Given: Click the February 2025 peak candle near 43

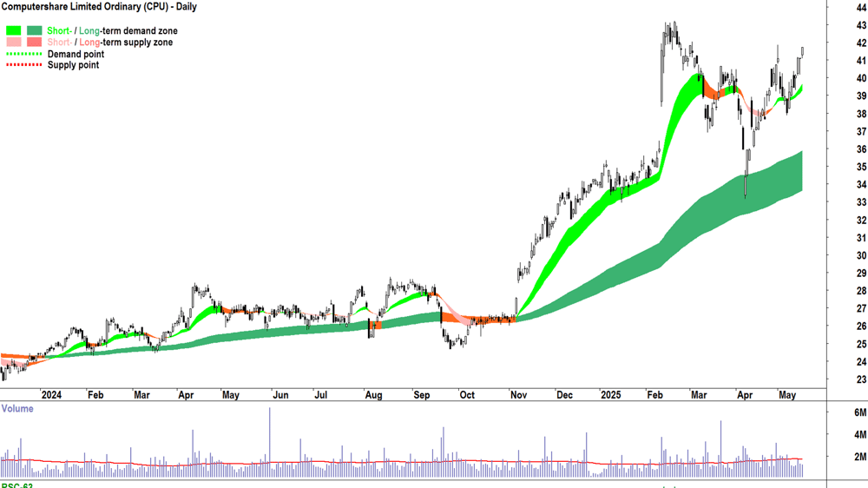Looking at the screenshot, I should (674, 31).
